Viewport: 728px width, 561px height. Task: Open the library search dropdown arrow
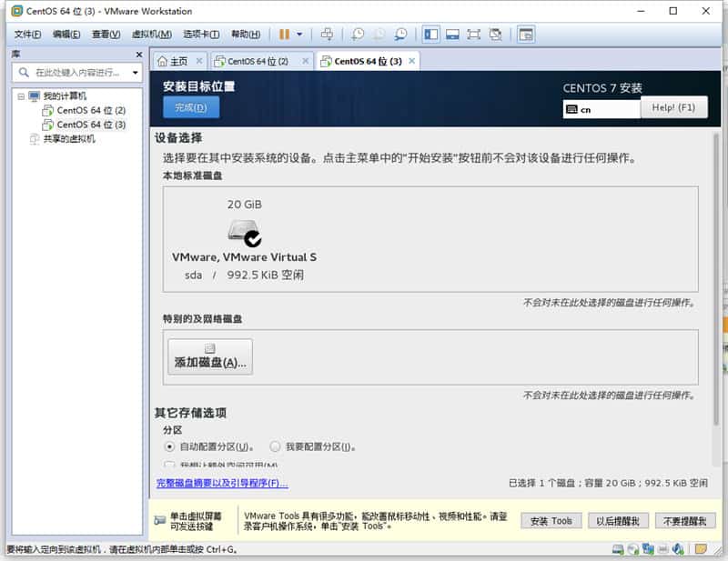pos(136,73)
